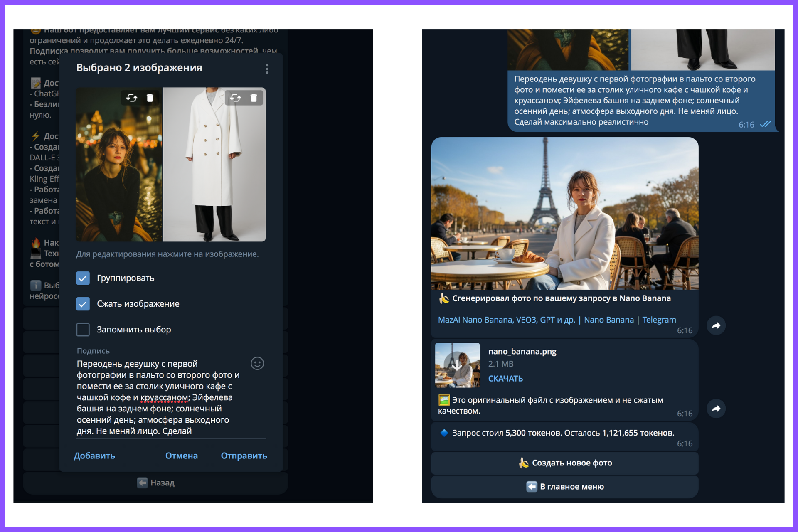This screenshot has width=798, height=532.
Task: Forward the nano_banana.png file message
Action: coord(716,409)
